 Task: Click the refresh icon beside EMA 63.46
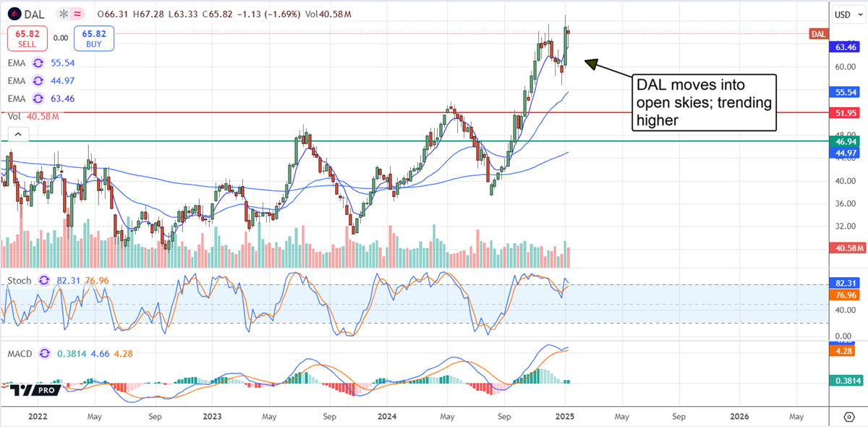click(38, 98)
